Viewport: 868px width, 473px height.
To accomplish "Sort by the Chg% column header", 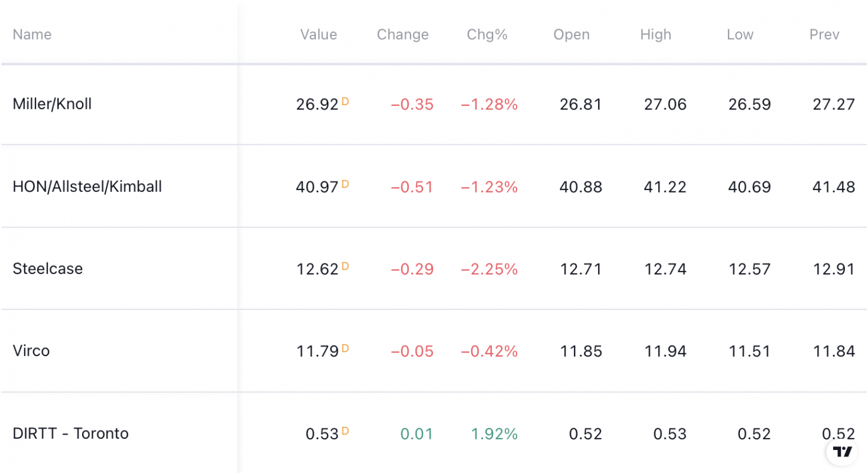I will click(487, 35).
